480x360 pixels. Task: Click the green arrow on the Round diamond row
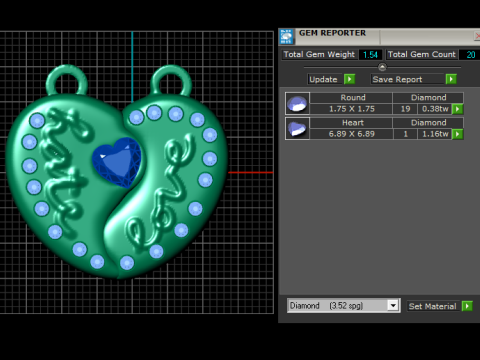pos(458,109)
